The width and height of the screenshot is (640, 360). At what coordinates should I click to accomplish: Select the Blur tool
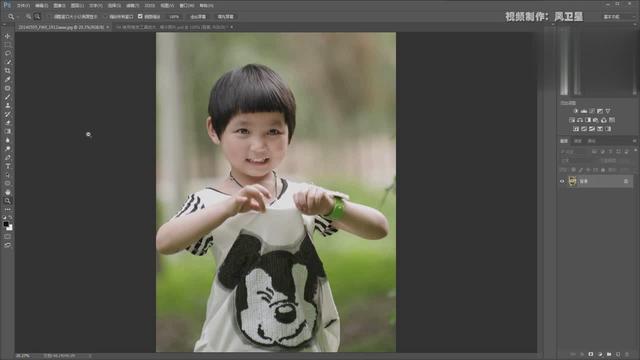[7, 140]
